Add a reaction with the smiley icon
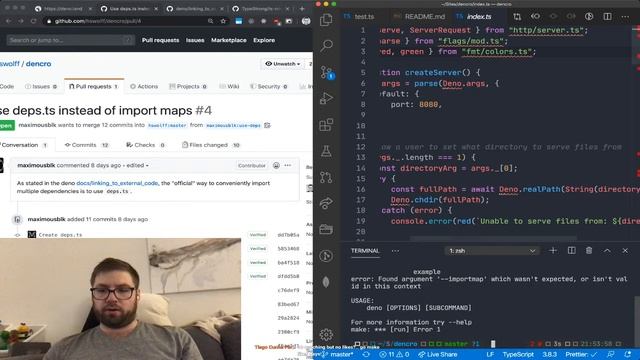The width and height of the screenshot is (640, 360). click(x=276, y=165)
